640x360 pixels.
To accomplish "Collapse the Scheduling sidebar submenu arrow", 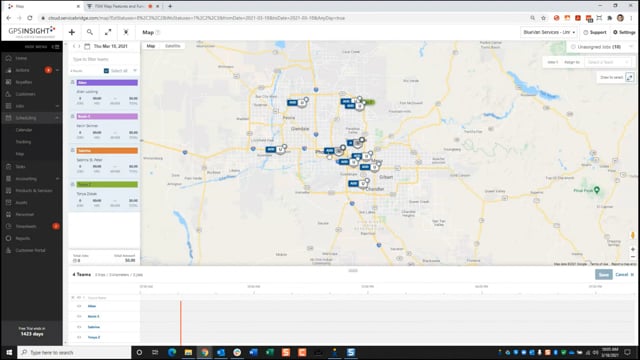I will (58, 118).
